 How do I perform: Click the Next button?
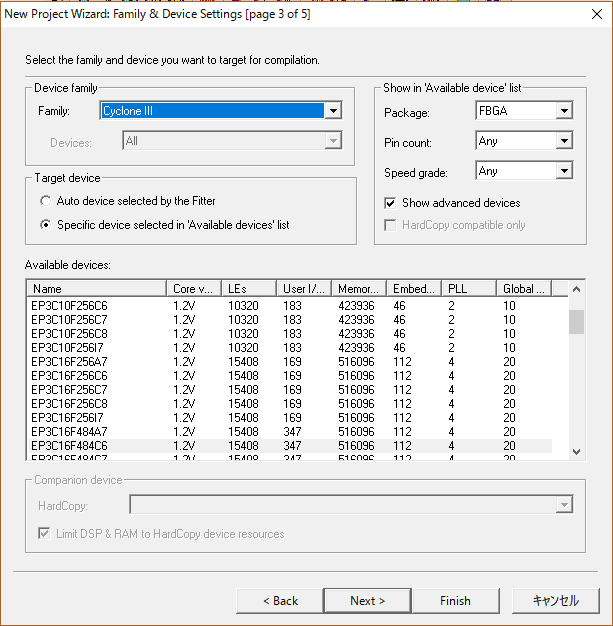367,600
